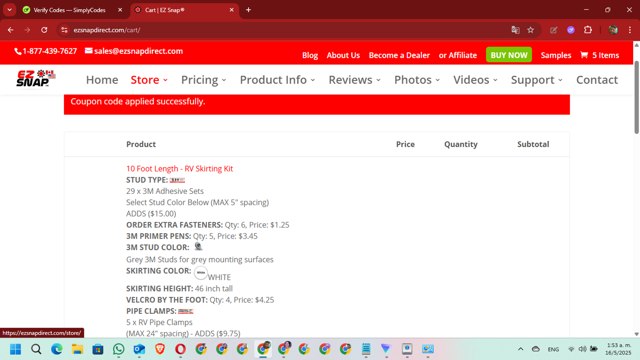Click the email address sales@ezsnapdirect.com

point(138,51)
